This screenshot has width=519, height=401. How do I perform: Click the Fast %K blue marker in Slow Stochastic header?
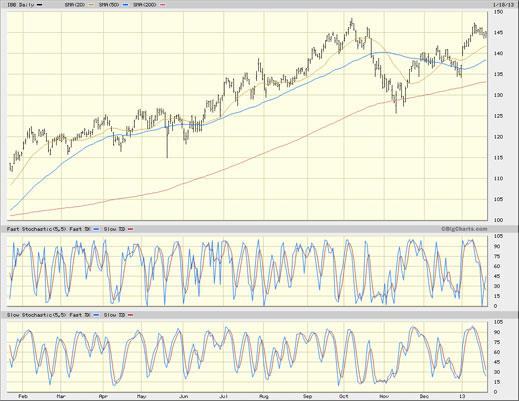(97, 315)
